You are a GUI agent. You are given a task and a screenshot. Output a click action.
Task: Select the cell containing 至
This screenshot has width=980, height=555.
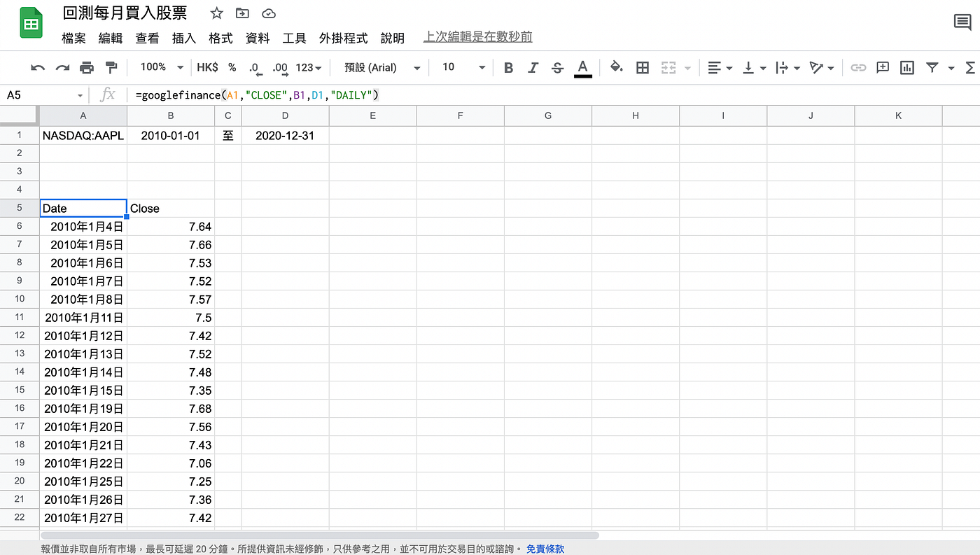(228, 136)
